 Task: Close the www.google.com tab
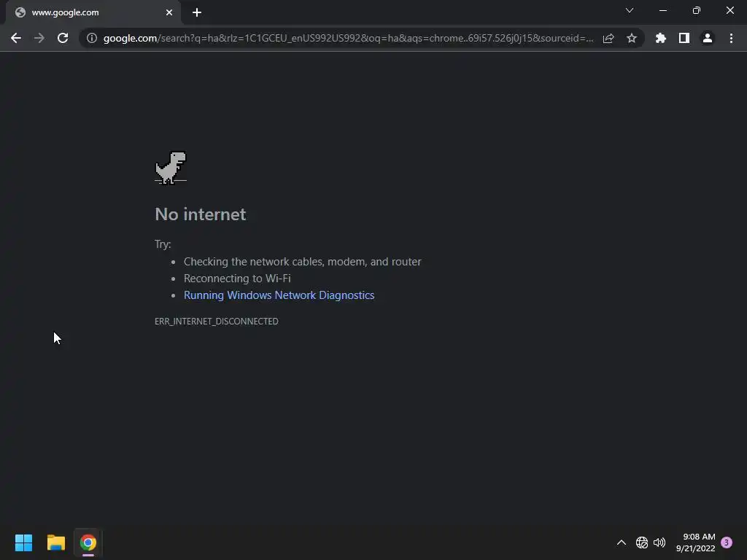[169, 12]
